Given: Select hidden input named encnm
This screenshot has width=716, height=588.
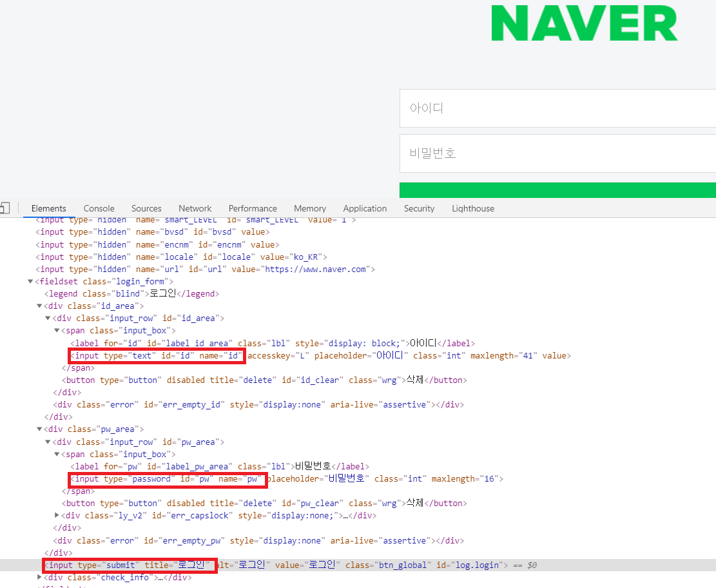Looking at the screenshot, I should 157,245.
